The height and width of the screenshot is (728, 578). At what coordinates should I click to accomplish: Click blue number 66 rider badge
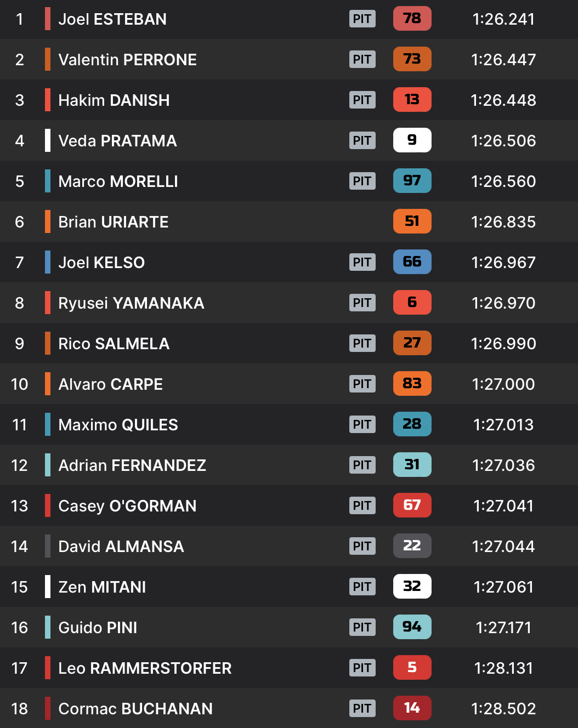[x=412, y=262]
